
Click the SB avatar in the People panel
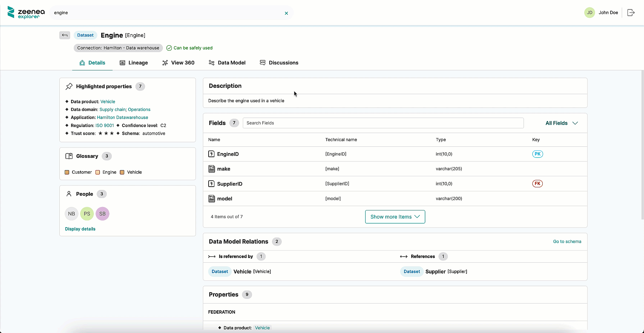coord(102,213)
